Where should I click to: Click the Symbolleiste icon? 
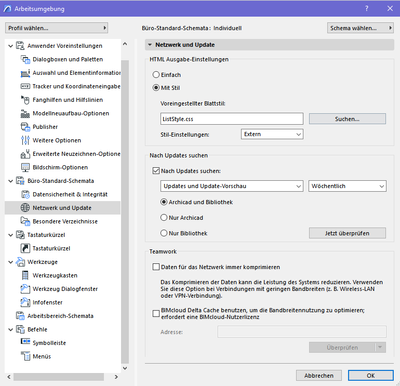(x=25, y=342)
